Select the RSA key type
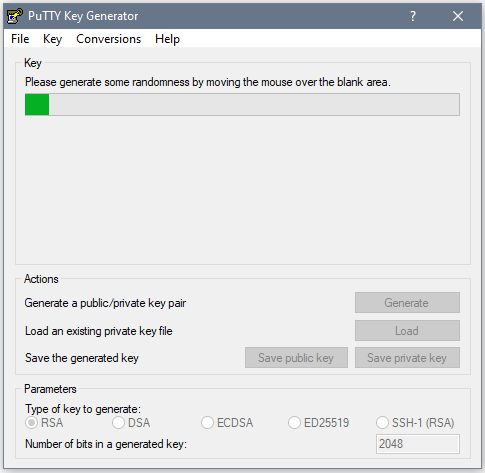Viewport: 485px width, 473px height. click(x=44, y=423)
